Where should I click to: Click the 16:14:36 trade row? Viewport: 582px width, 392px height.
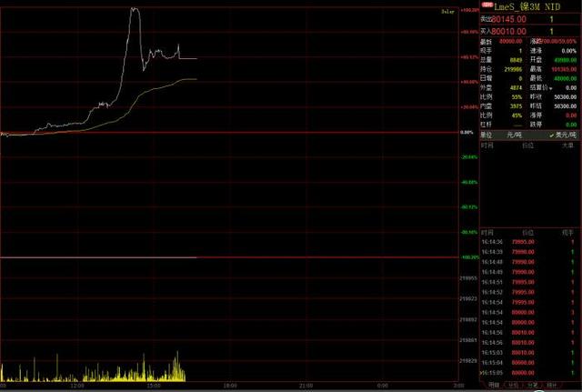pos(528,242)
